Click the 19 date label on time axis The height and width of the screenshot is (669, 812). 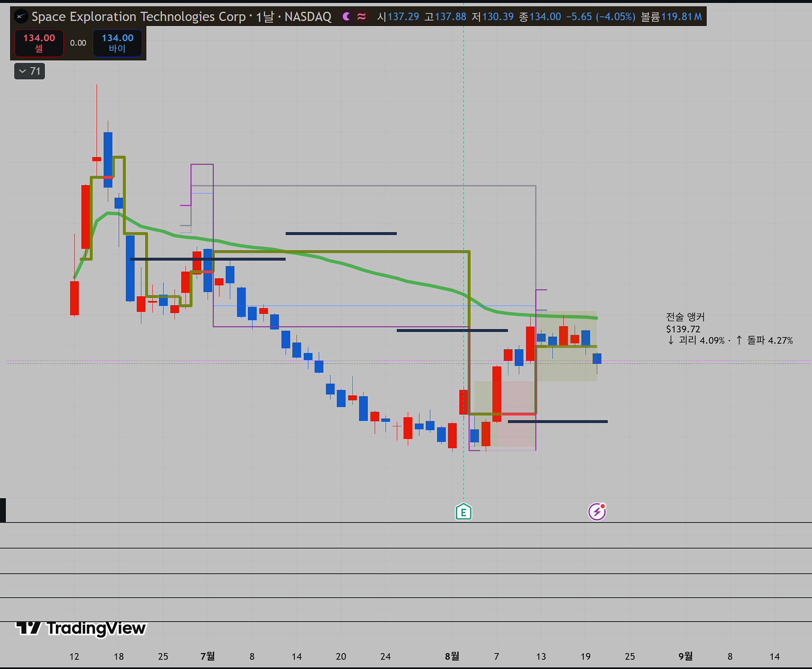(585, 656)
